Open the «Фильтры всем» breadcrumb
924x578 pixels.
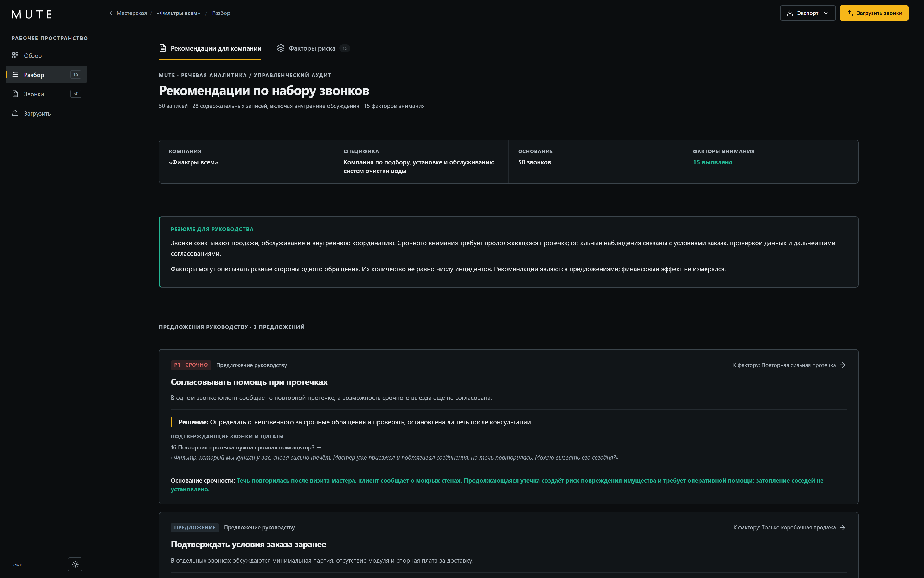click(x=178, y=13)
